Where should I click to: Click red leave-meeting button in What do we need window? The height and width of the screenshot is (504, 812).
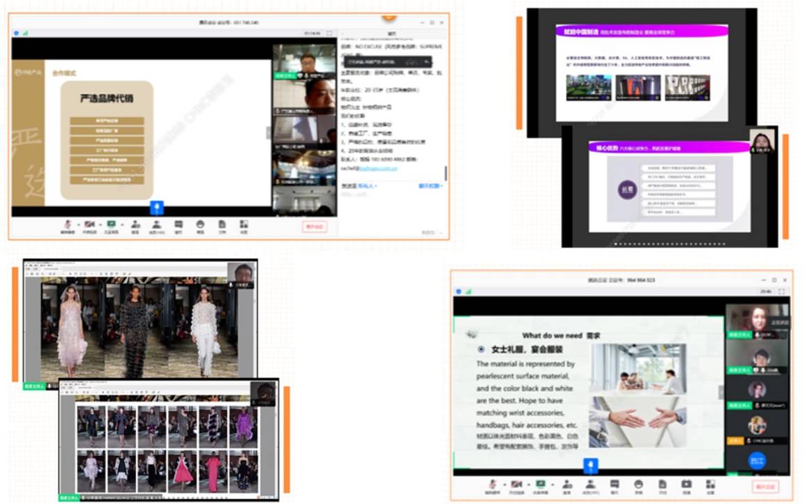tap(765, 487)
